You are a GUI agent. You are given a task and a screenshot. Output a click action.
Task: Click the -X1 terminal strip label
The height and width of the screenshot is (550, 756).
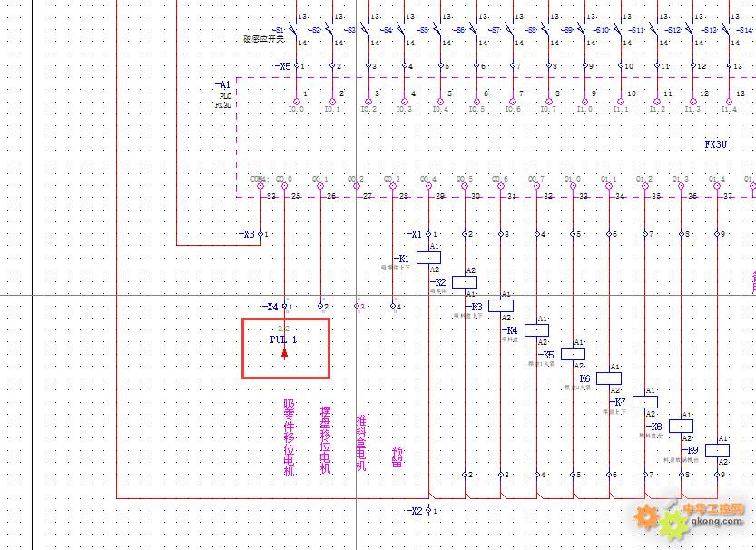pyautogui.click(x=414, y=234)
